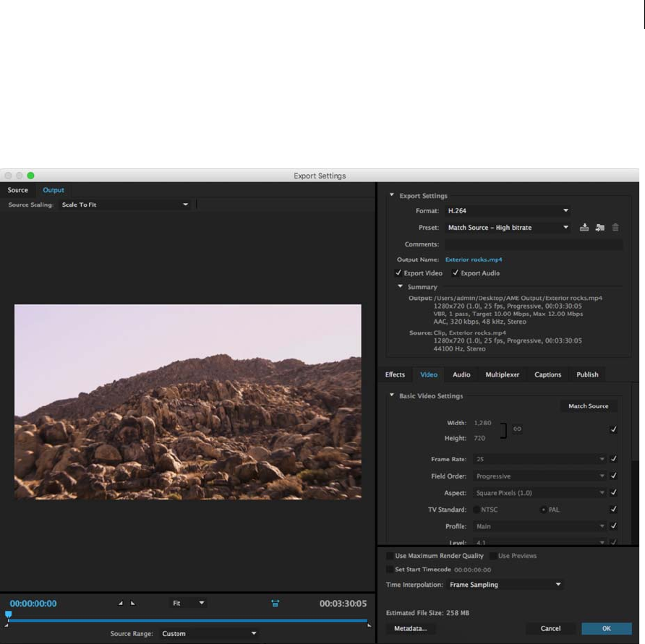Image resolution: width=645 pixels, height=644 pixels.
Task: Click the Match Source button
Action: coord(588,406)
